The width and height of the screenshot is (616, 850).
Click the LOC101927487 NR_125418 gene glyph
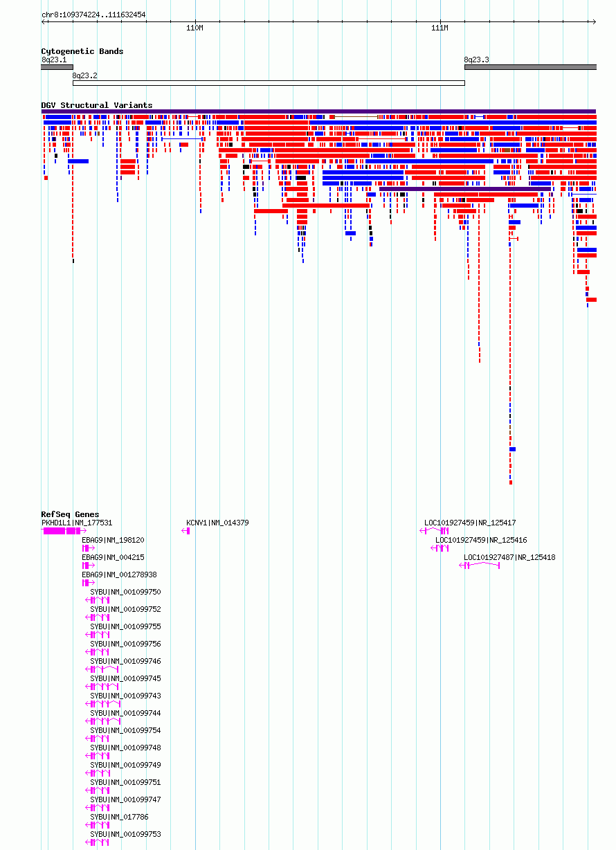coord(479,566)
